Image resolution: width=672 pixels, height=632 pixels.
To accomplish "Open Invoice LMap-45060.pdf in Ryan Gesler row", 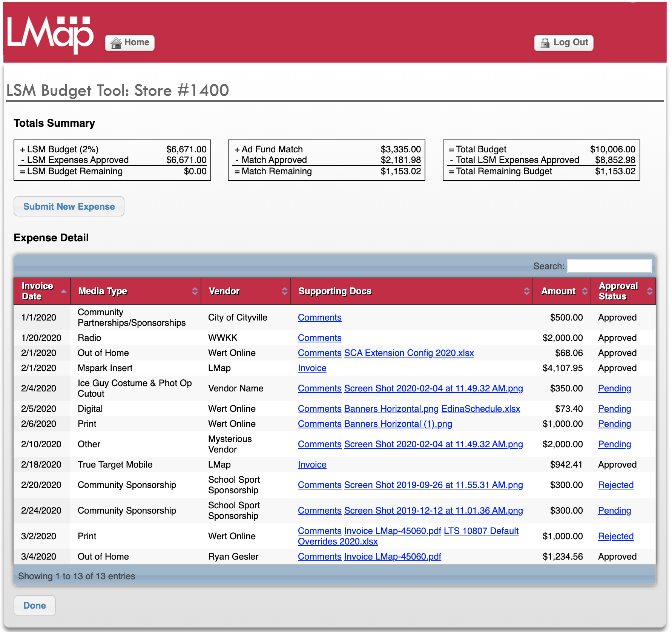I will pyautogui.click(x=393, y=557).
